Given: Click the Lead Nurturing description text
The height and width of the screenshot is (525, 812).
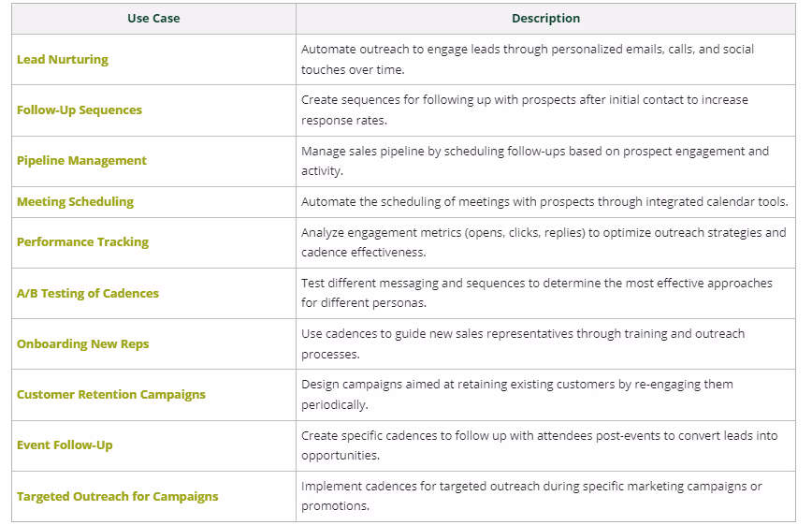Looking at the screenshot, I should click(528, 60).
